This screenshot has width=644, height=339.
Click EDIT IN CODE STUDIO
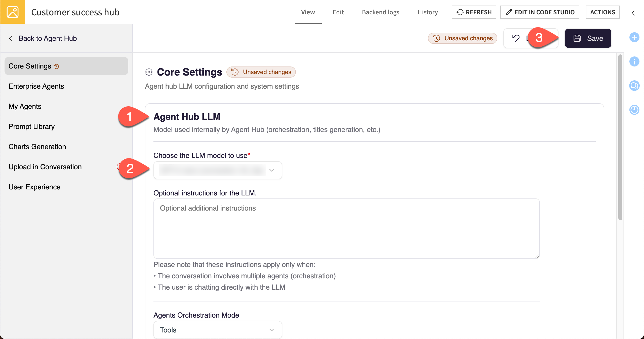540,12
